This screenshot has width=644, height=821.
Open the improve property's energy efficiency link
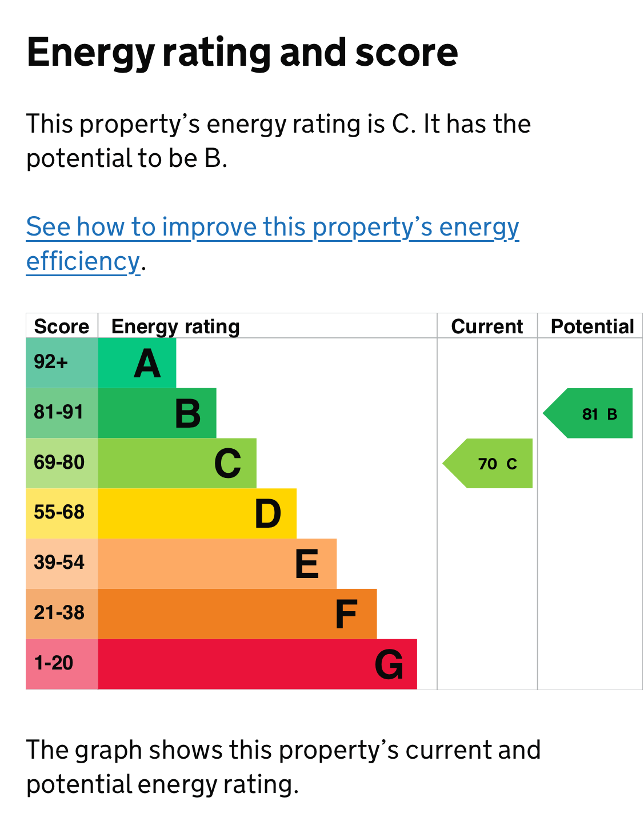[x=272, y=228]
